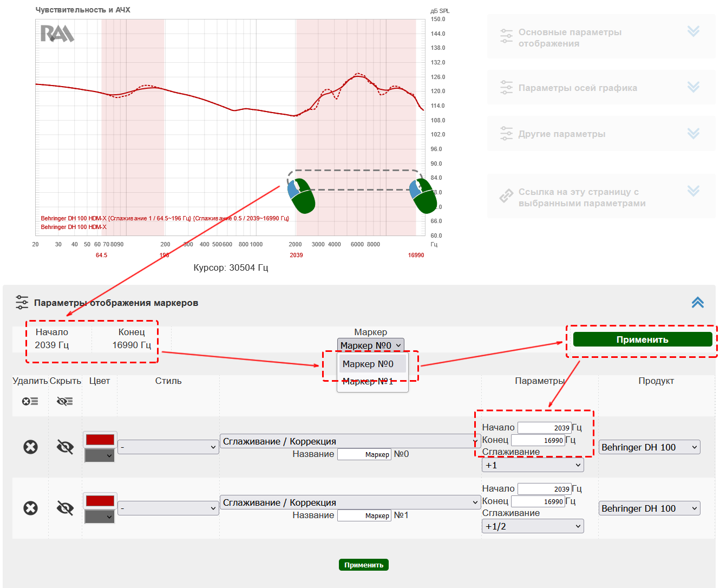Click Конец field 16990 in Маркер №0 row
This screenshot has height=588, width=720.
tap(538, 440)
